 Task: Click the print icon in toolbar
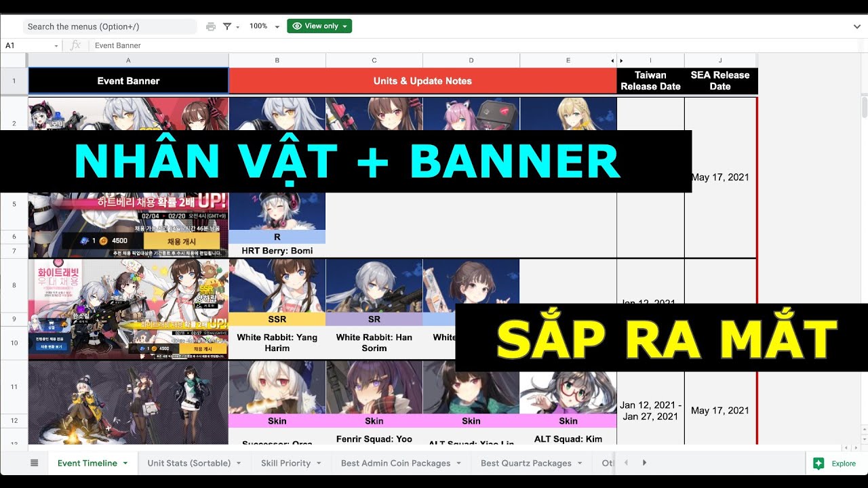(211, 26)
